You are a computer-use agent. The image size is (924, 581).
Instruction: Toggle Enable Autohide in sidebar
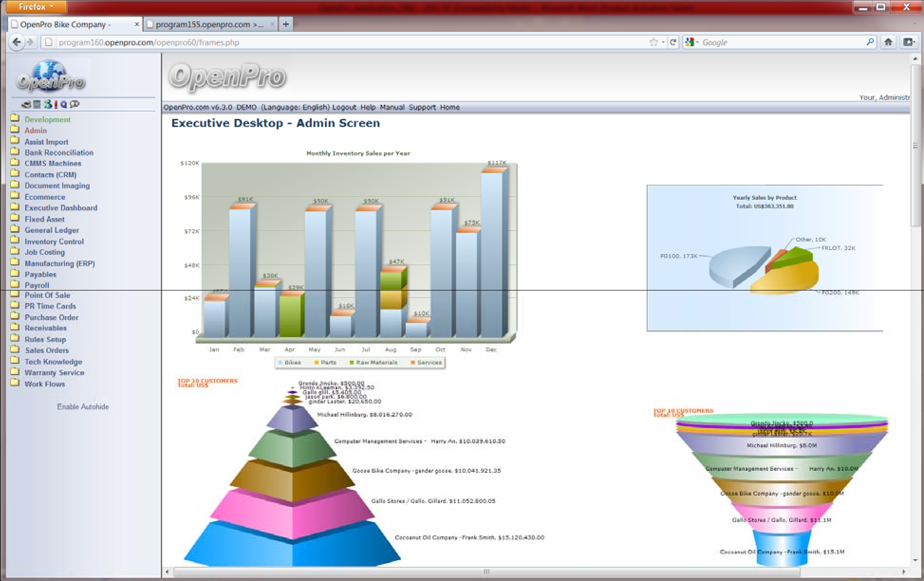(x=83, y=407)
